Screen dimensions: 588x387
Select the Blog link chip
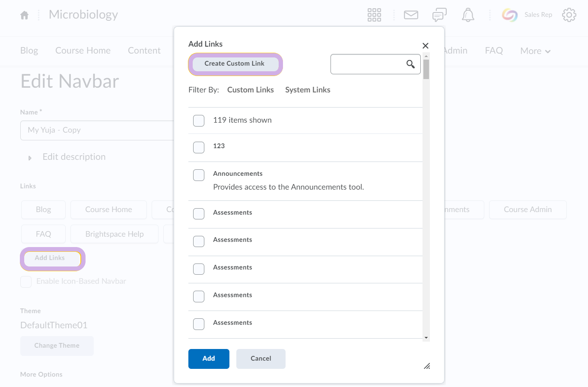[43, 210]
